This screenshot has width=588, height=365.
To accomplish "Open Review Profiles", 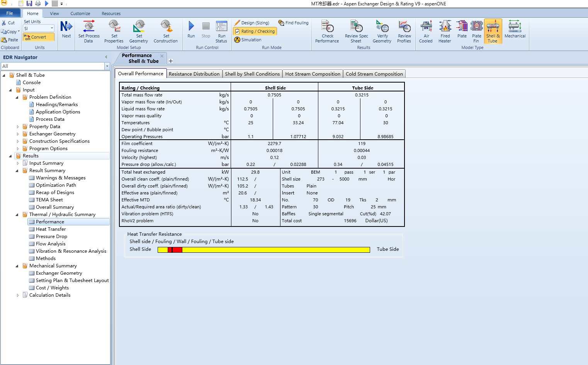I will [404, 31].
